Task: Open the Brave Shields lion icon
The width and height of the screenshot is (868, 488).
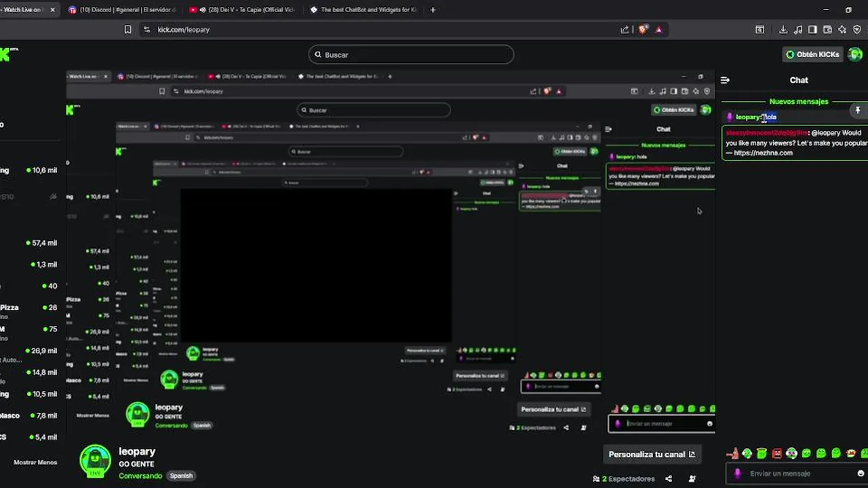Action: click(x=642, y=29)
